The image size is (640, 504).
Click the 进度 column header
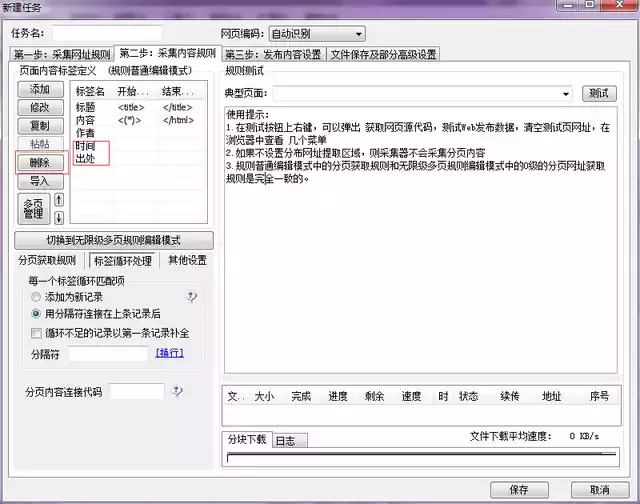coord(338,397)
